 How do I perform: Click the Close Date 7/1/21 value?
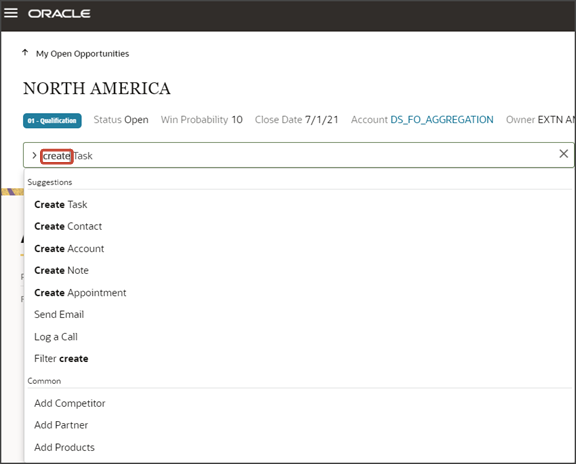pyautogui.click(x=296, y=120)
